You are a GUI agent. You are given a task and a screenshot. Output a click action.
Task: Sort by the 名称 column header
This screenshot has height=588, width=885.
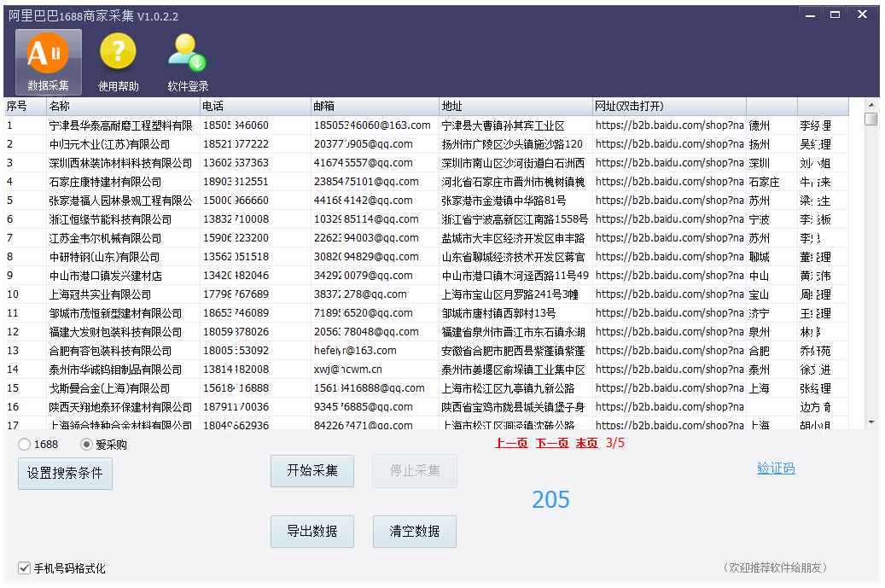pos(123,106)
